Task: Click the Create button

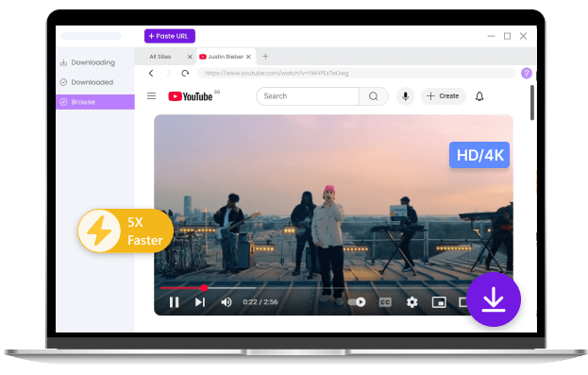Action: click(444, 96)
